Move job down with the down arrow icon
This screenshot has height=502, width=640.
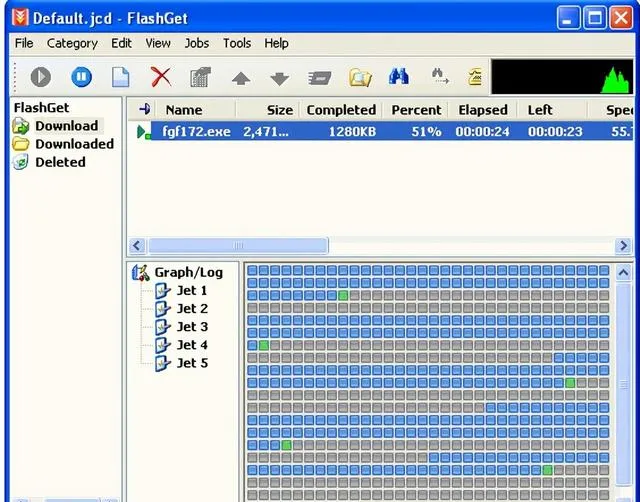pos(280,78)
